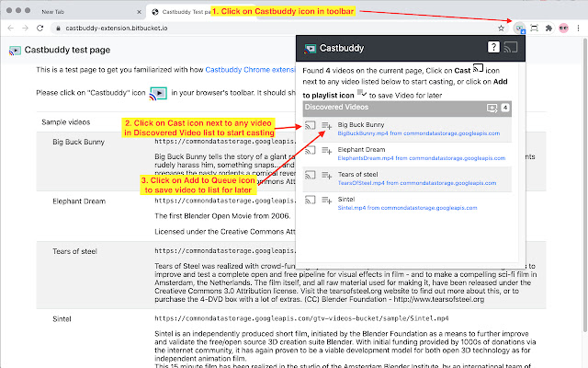The height and width of the screenshot is (368, 588).
Task: Click the Tears of steel title in popup
Action: pos(357,174)
